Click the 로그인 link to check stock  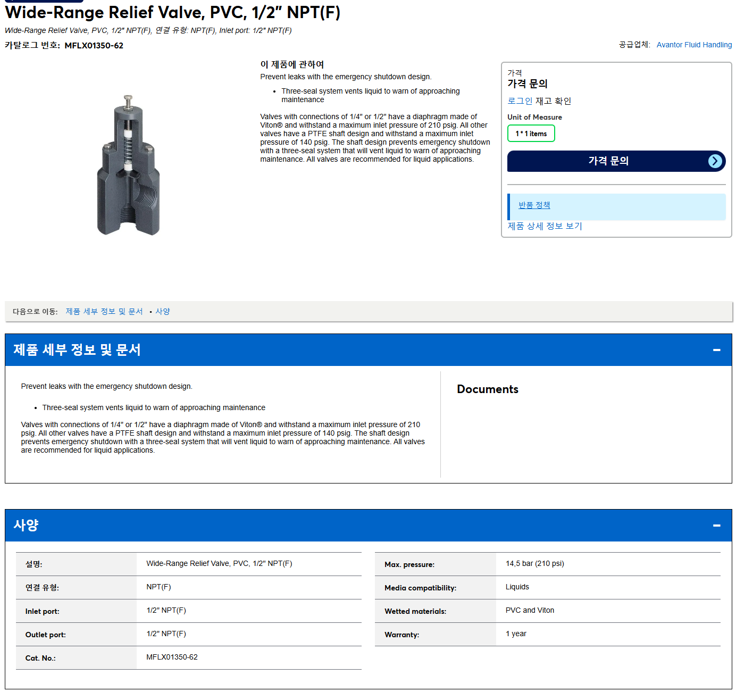(520, 101)
